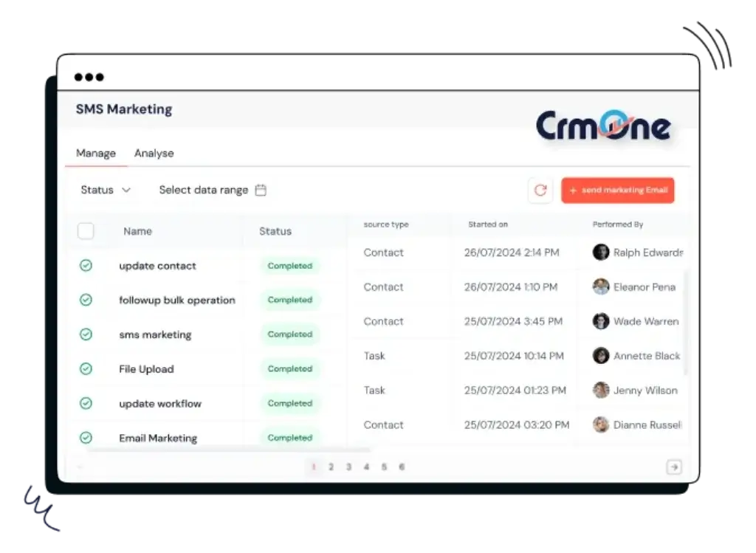Switch to the Manage tab
This screenshot has height=553, width=756.
point(96,154)
